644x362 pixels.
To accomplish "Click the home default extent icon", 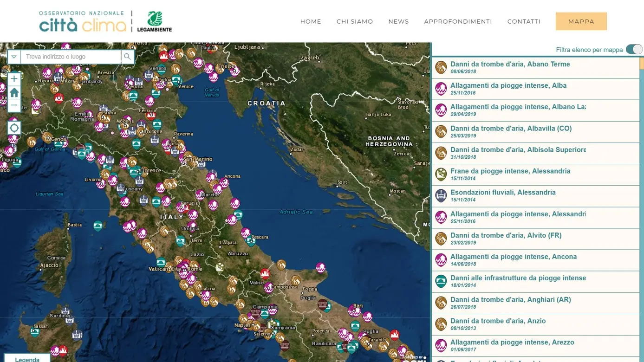I will [13, 92].
